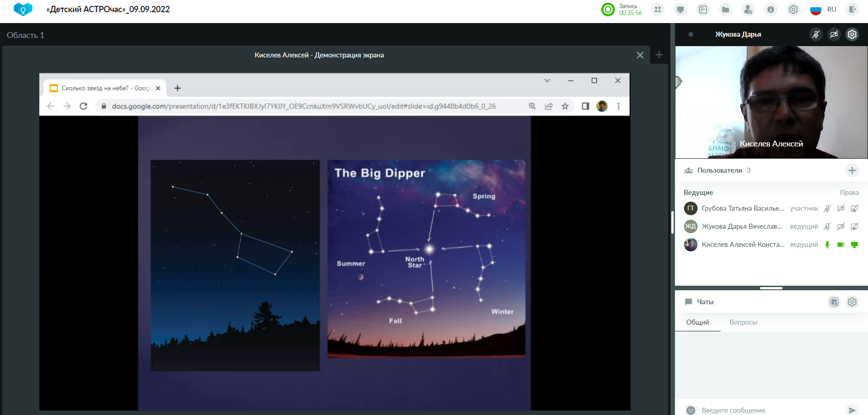868x415 pixels.
Task: Switch to the Вопросы chat tab
Action: click(743, 322)
